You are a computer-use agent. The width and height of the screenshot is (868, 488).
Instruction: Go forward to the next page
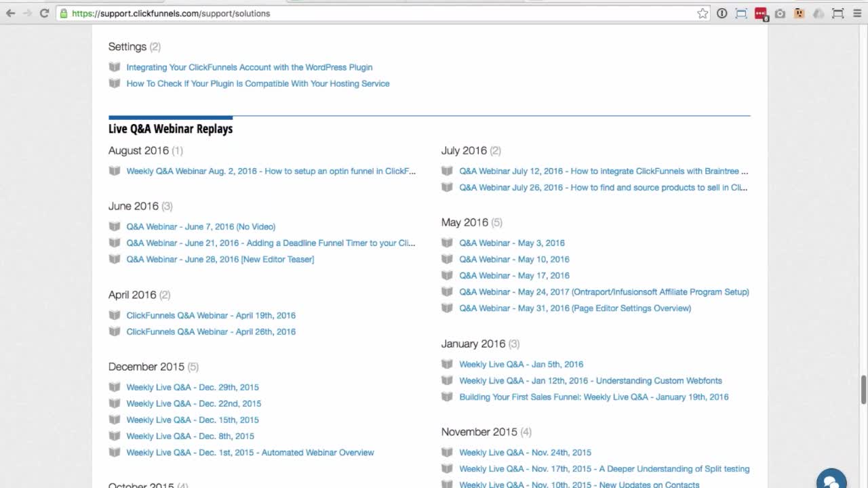28,13
